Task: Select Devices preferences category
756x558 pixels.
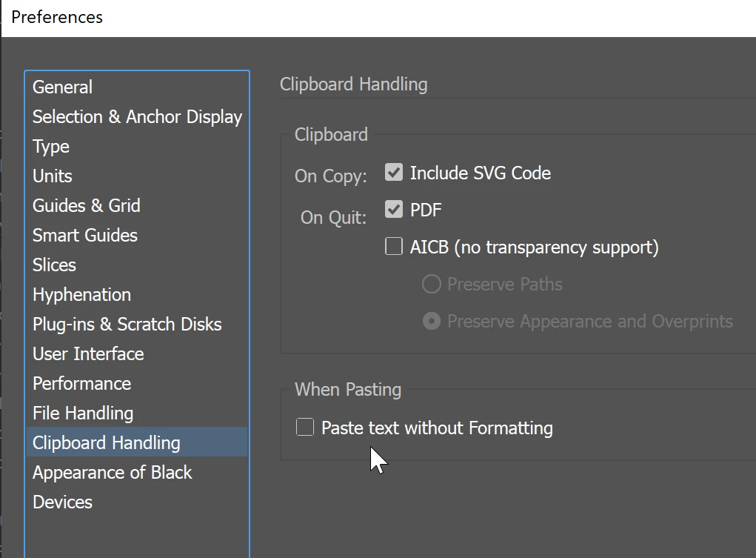Action: (63, 502)
